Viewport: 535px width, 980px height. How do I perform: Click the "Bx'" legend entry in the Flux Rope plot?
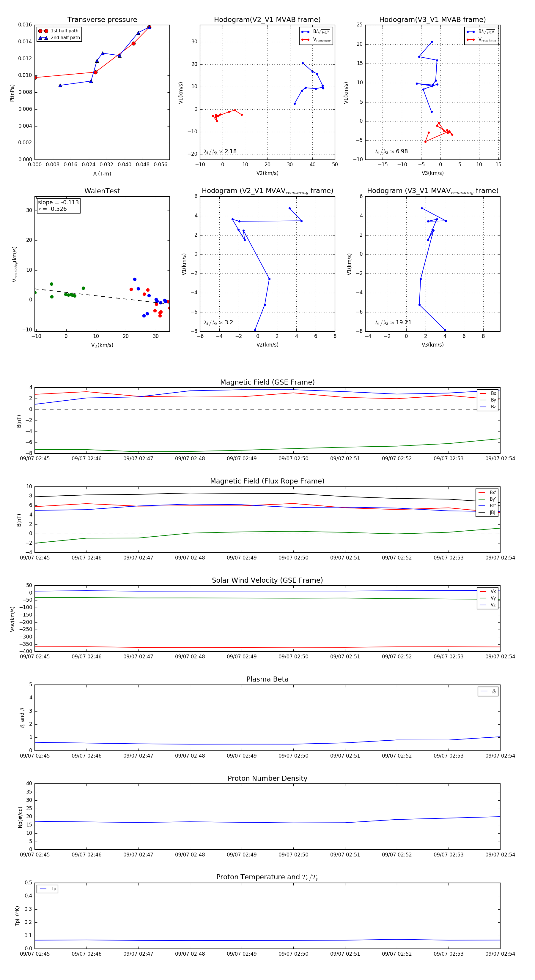coord(487,492)
